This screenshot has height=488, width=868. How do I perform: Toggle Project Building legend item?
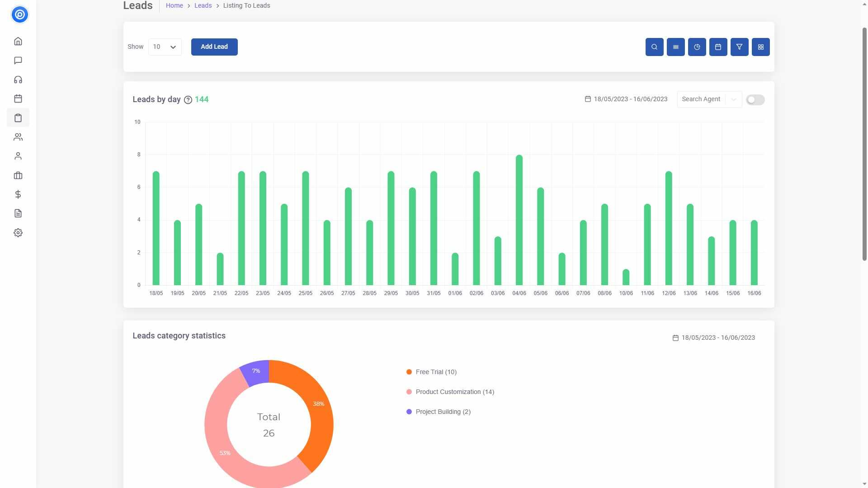coord(443,412)
